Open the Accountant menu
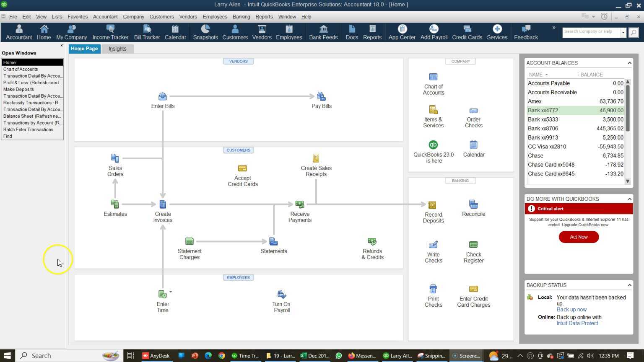 105,17
